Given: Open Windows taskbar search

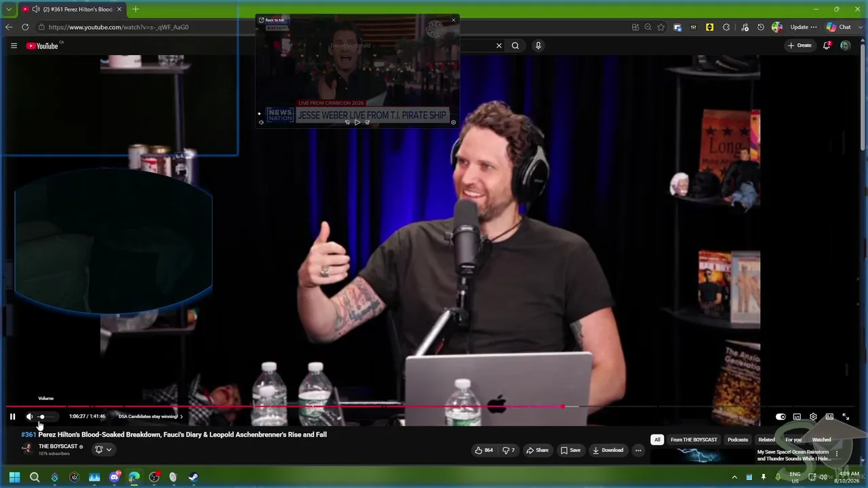Looking at the screenshot, I should click(x=35, y=477).
